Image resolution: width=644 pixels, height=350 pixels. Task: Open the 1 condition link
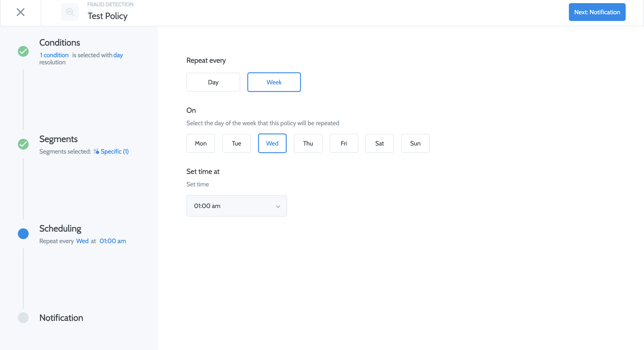coord(54,55)
